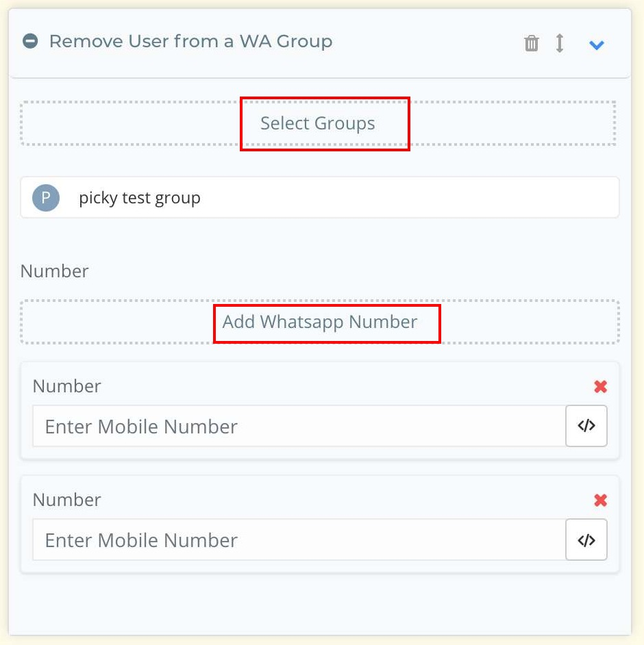Click the Select Groups button

pos(318,123)
